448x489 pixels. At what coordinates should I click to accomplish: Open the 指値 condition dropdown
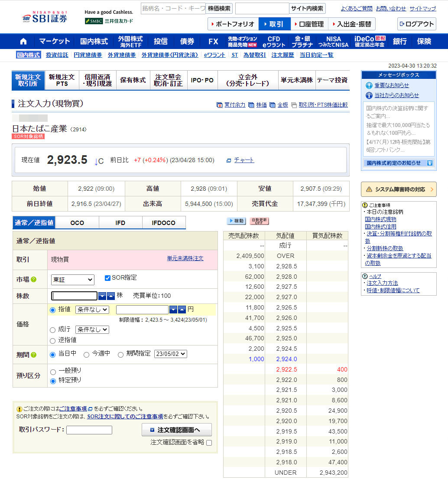[92, 310]
